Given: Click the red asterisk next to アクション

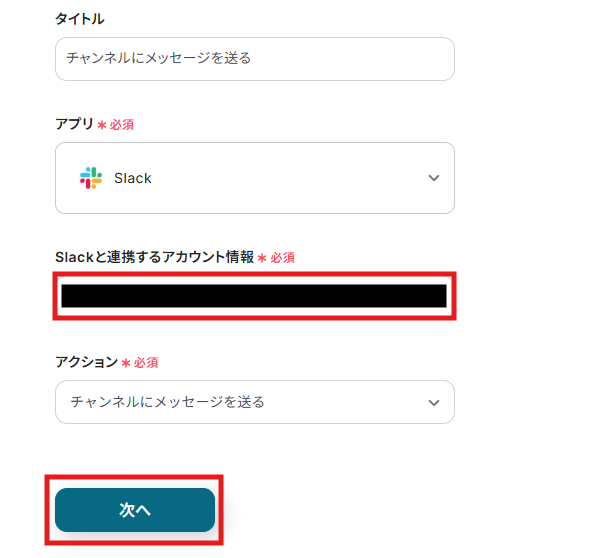Looking at the screenshot, I should coord(126,363).
